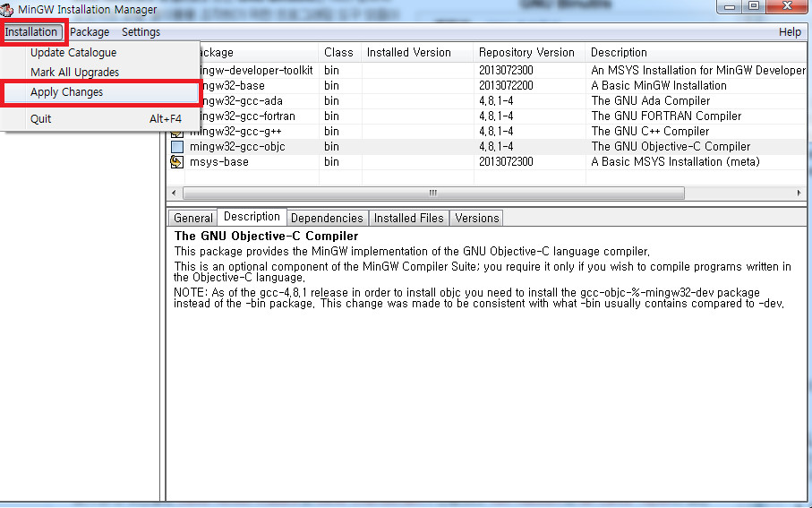Open the Dependencies tab

point(327,219)
